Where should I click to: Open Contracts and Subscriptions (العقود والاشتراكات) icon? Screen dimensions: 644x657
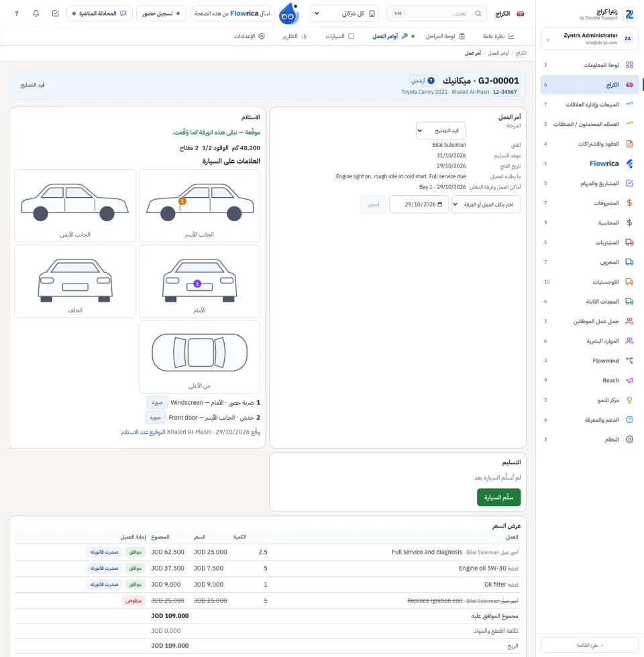click(x=629, y=143)
